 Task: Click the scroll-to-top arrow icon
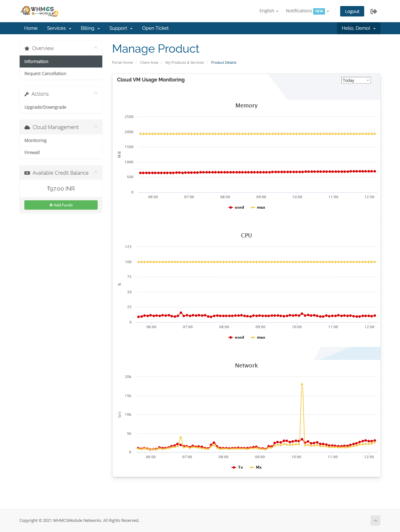375,521
